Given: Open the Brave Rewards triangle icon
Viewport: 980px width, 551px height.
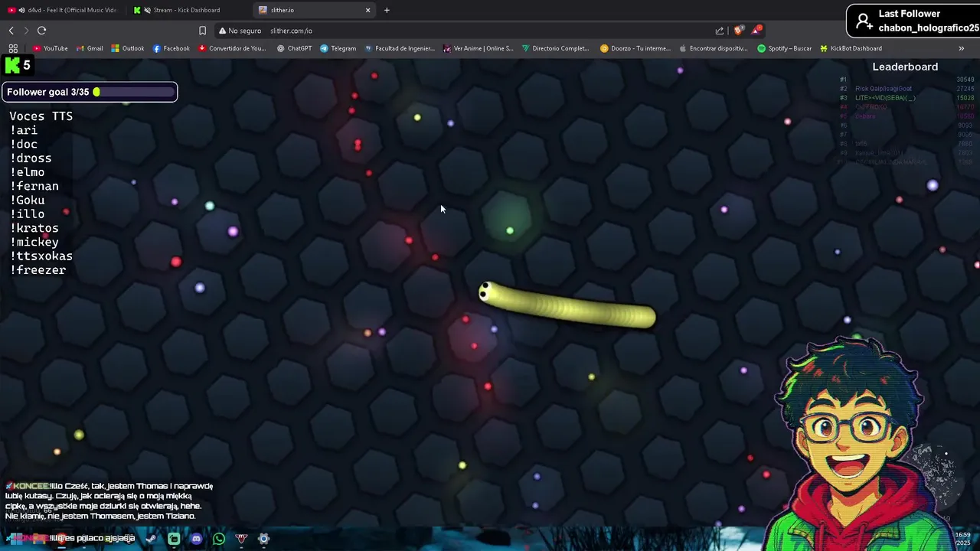Looking at the screenshot, I should click(x=756, y=31).
